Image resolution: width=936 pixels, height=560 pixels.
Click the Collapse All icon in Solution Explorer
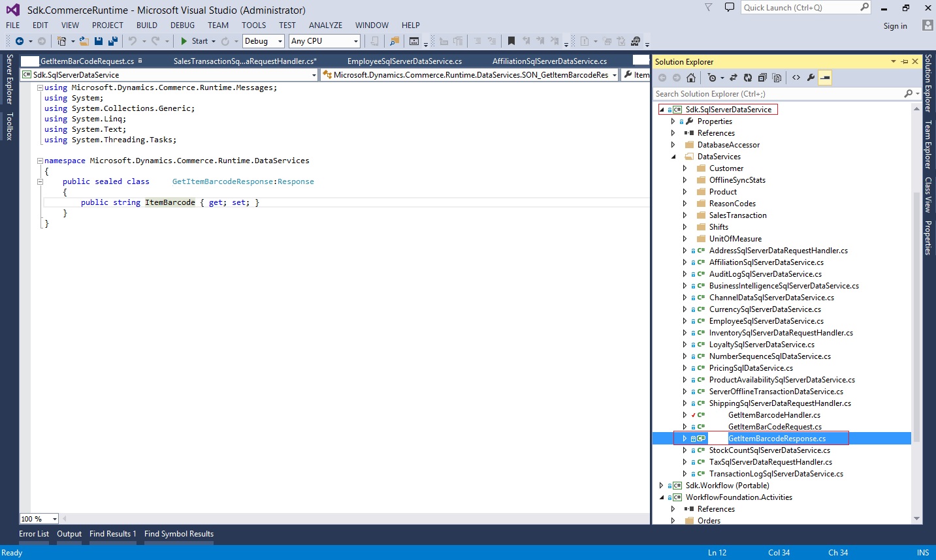(x=762, y=78)
